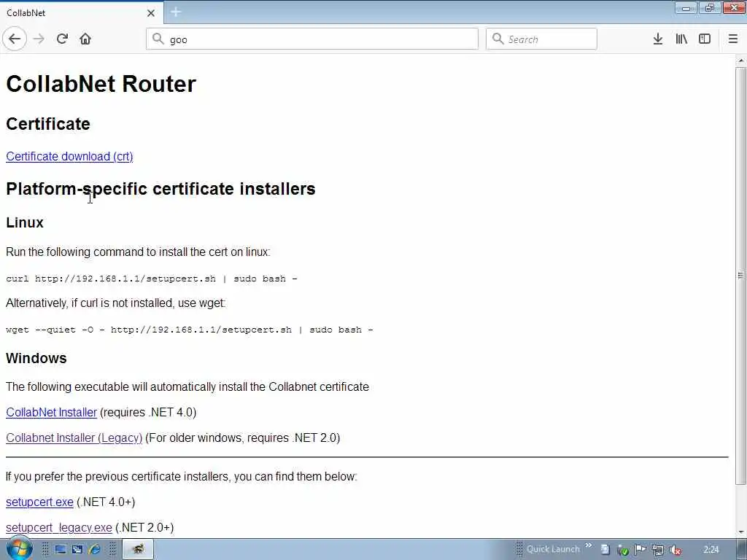Click the Windows section heading
747x560 pixels.
click(36, 358)
